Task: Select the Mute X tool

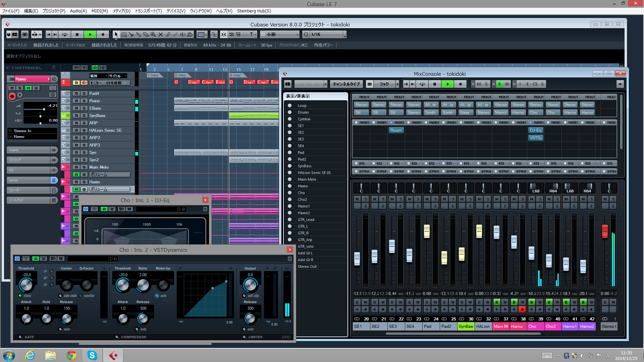Action: coord(161,35)
